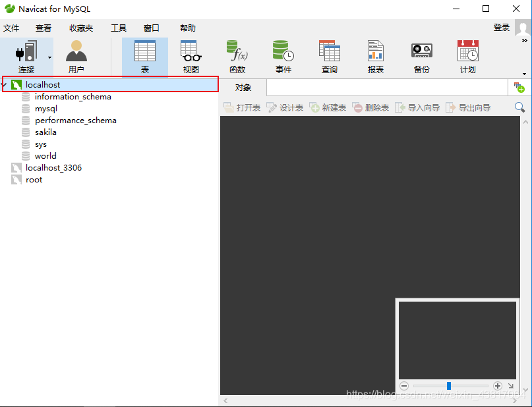Click the localhost green connection icon
The width and height of the screenshot is (532, 407).
click(x=16, y=85)
